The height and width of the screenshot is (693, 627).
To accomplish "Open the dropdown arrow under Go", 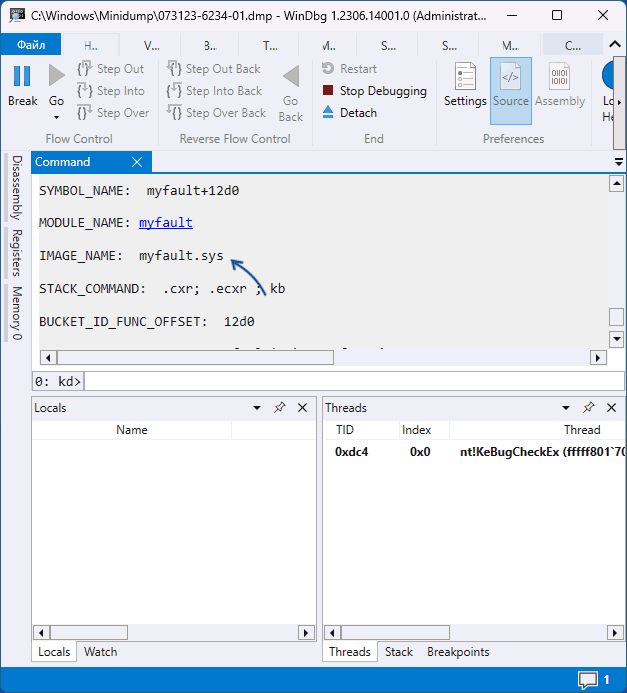I will click(56, 118).
